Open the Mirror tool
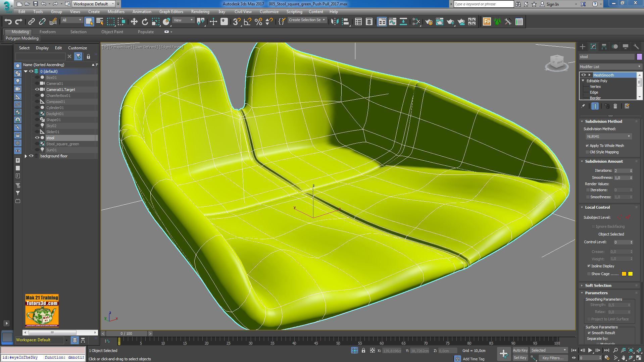The height and width of the screenshot is (362, 644). pos(335,22)
